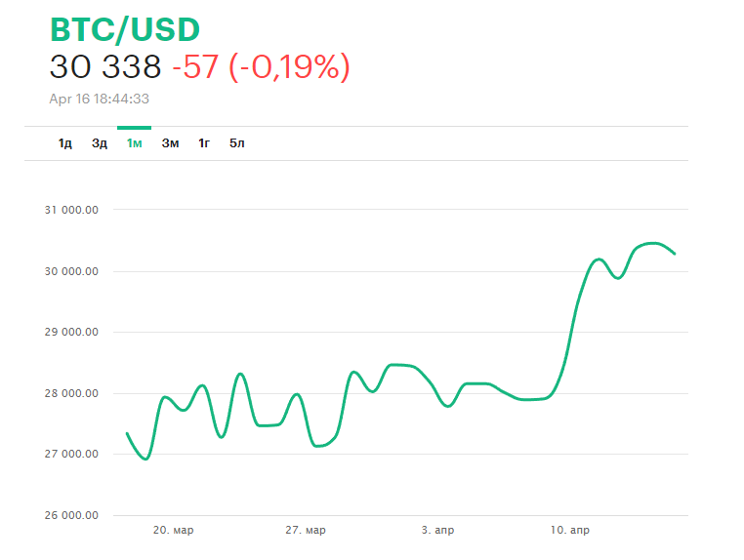
Task: Click the Apr 16 18:44:33 timestamp
Action: [99, 99]
